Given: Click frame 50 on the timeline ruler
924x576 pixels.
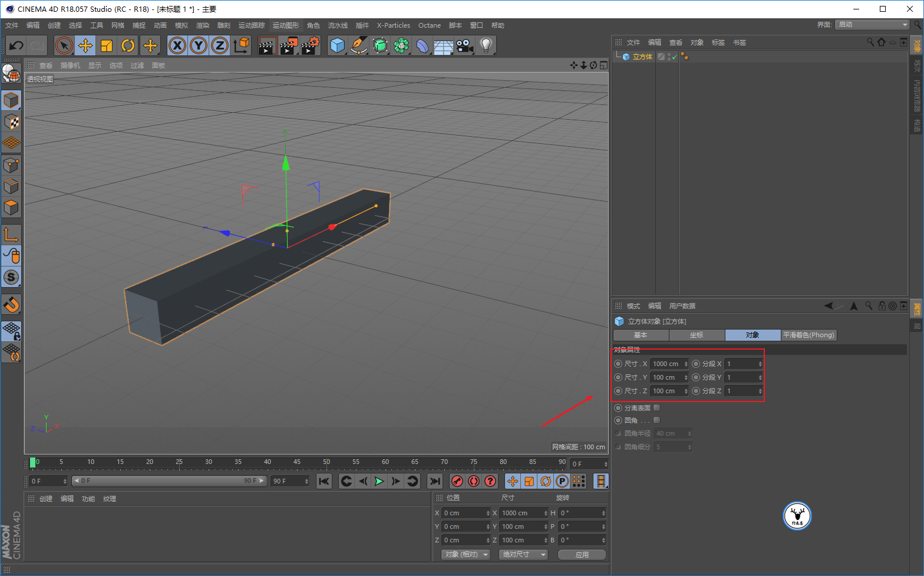Looking at the screenshot, I should click(326, 462).
